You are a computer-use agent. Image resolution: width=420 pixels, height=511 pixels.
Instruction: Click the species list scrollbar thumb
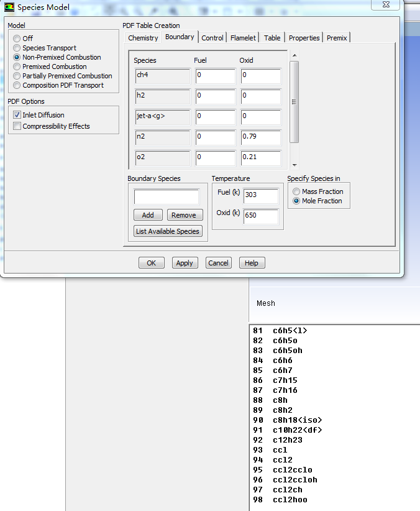coord(294,102)
